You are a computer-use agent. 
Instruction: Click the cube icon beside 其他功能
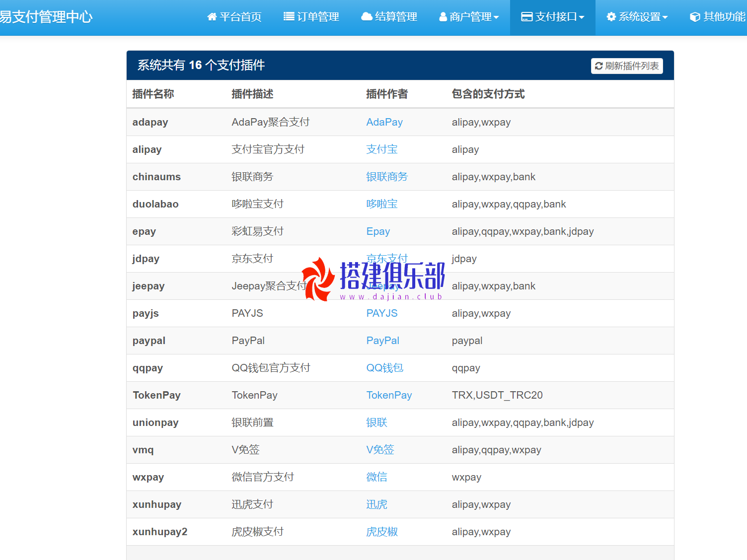695,17
